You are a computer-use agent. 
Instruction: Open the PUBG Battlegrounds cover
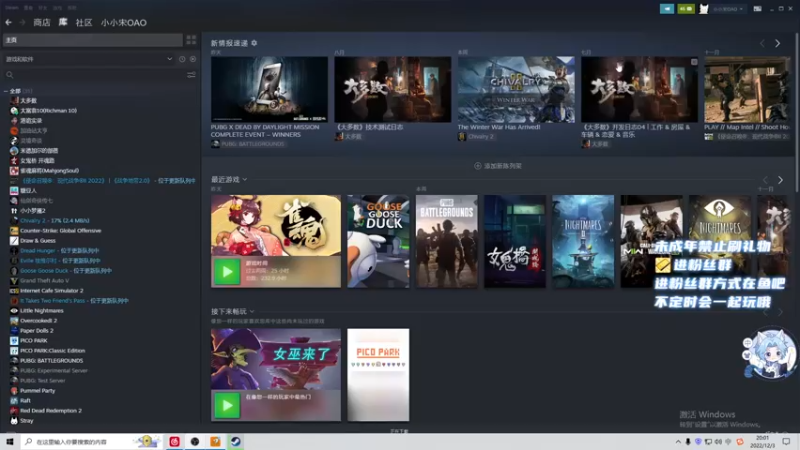pos(446,241)
